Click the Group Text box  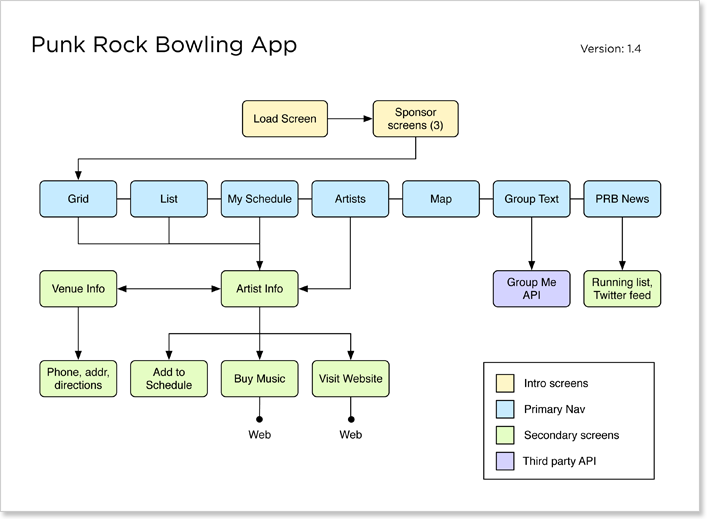click(531, 199)
